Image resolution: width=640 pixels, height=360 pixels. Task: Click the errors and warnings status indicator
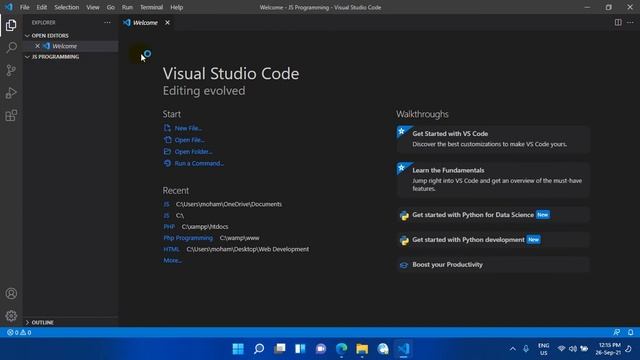(x=19, y=333)
